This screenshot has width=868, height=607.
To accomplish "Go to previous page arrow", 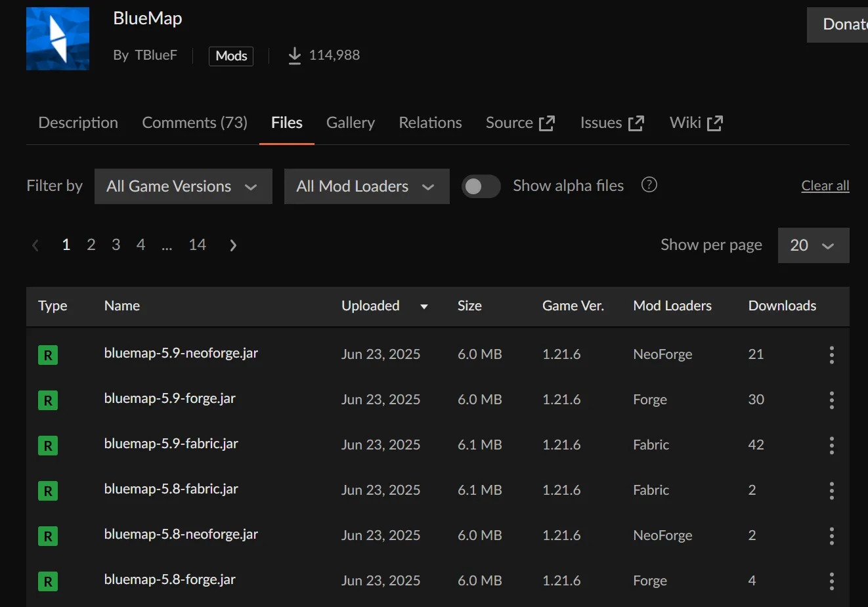I will coord(35,245).
